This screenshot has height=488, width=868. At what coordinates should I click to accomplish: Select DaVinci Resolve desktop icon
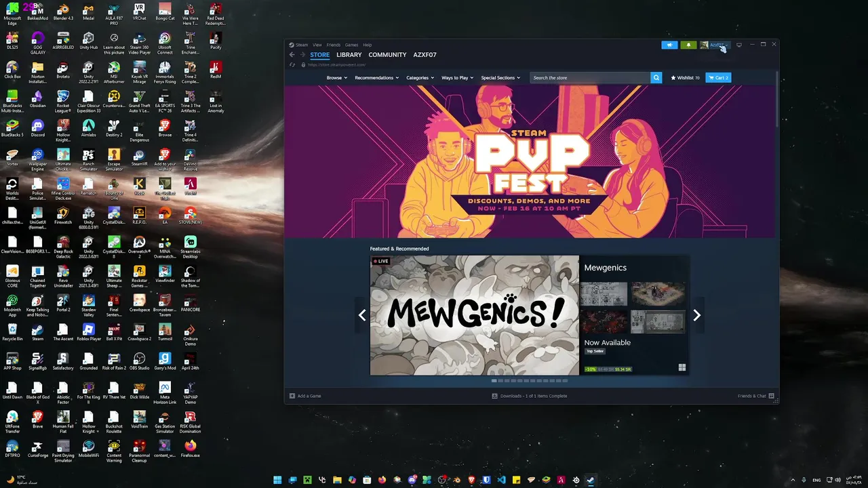pyautogui.click(x=191, y=159)
